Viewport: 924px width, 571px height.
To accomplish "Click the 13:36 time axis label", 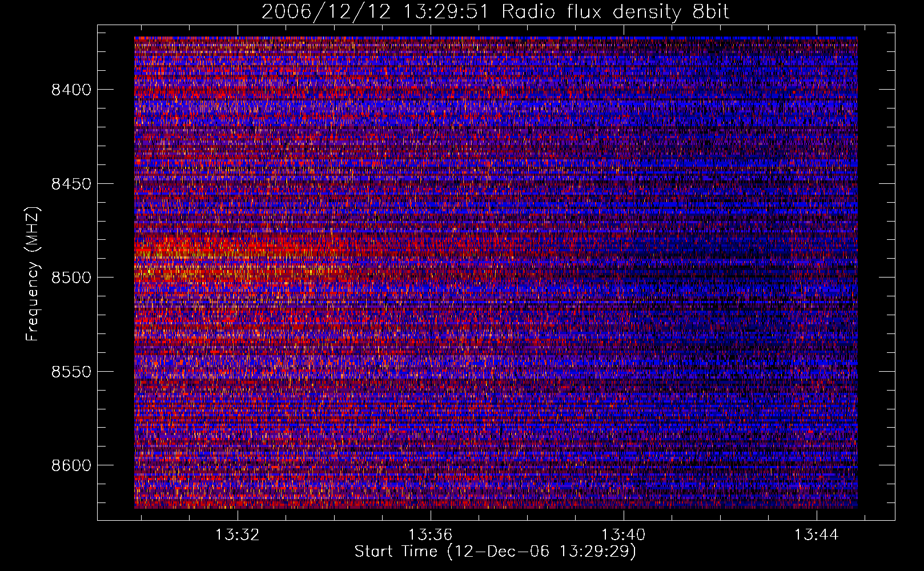I will (x=430, y=535).
